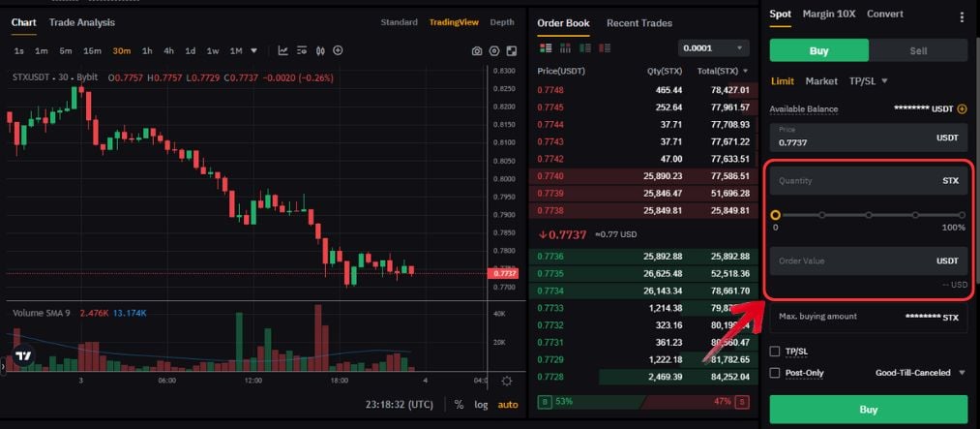Screen dimensions: 980x429
Task: Open the indicators icon in chart toolbar
Action: pyautogui.click(x=283, y=50)
